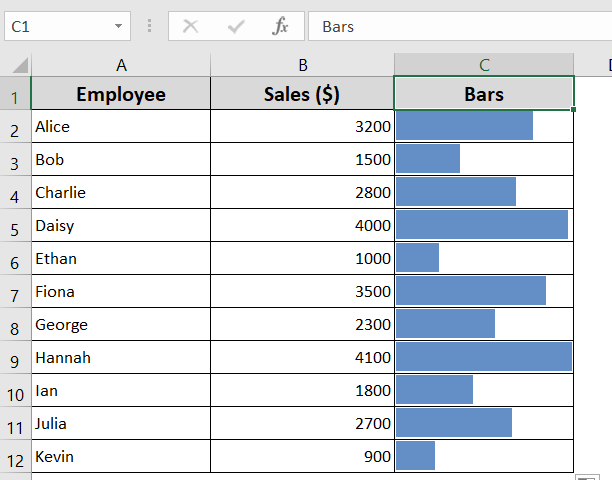This screenshot has width=612, height=480.
Task: Click Alice's data bar cell
Action: click(484, 126)
